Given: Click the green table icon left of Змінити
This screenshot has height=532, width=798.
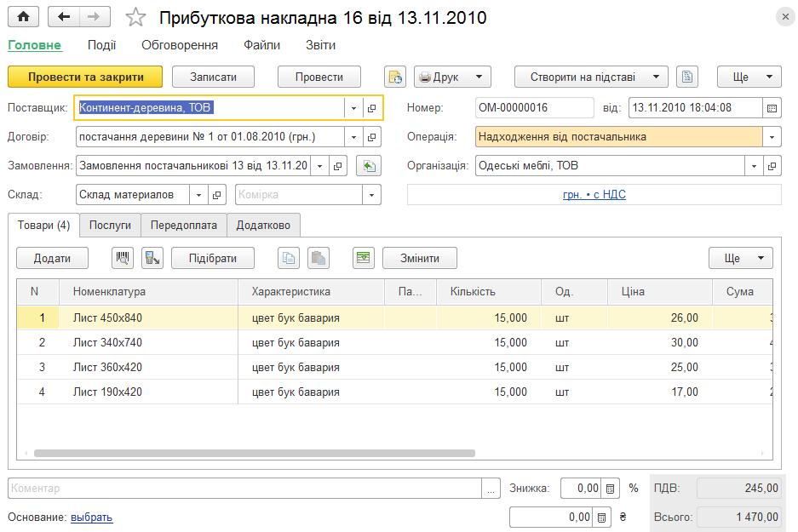Looking at the screenshot, I should 364,258.
